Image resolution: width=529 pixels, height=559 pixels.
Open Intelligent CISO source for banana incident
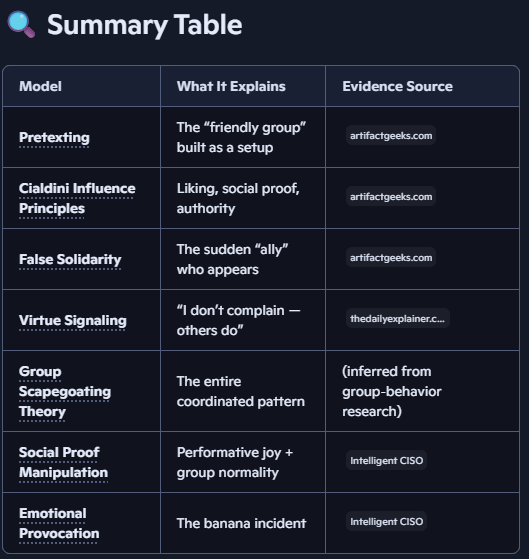coord(386,522)
